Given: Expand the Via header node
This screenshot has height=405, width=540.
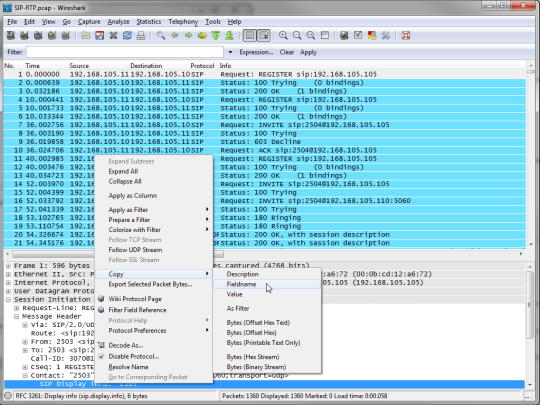Looking at the screenshot, I should (x=25, y=325).
